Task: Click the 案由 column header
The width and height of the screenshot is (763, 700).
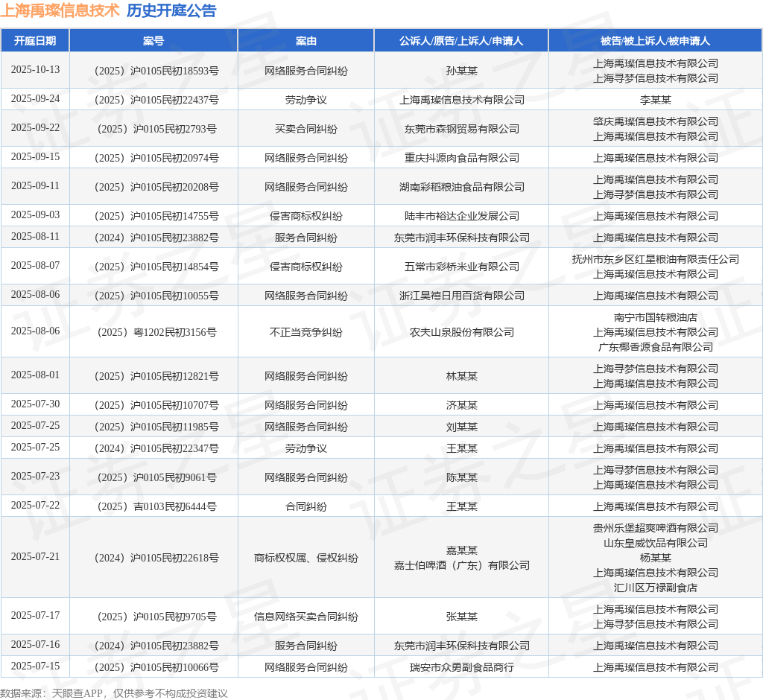Action: (x=305, y=41)
